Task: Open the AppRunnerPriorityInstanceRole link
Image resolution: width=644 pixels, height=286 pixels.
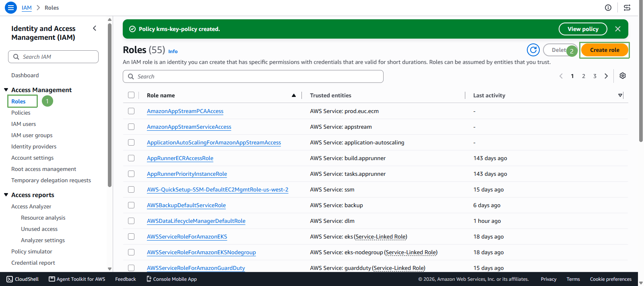Action: click(187, 174)
